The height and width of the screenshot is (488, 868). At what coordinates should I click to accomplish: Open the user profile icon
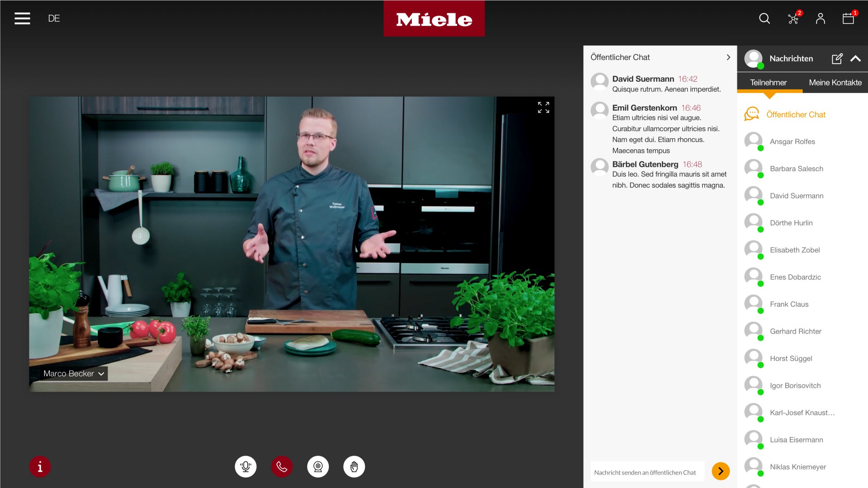[820, 19]
